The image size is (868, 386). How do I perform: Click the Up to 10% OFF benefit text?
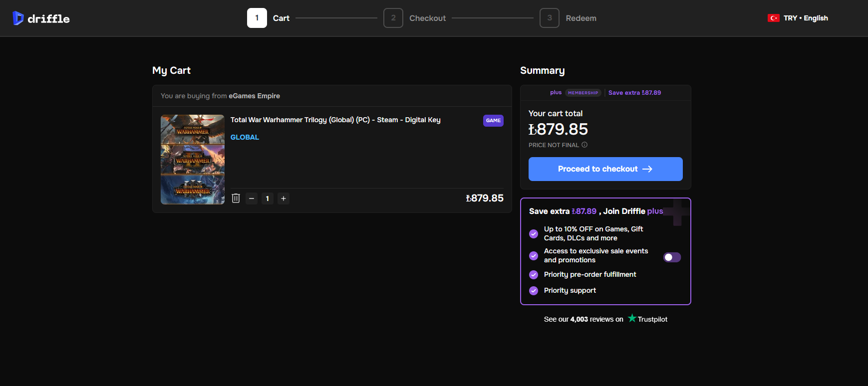(x=593, y=233)
